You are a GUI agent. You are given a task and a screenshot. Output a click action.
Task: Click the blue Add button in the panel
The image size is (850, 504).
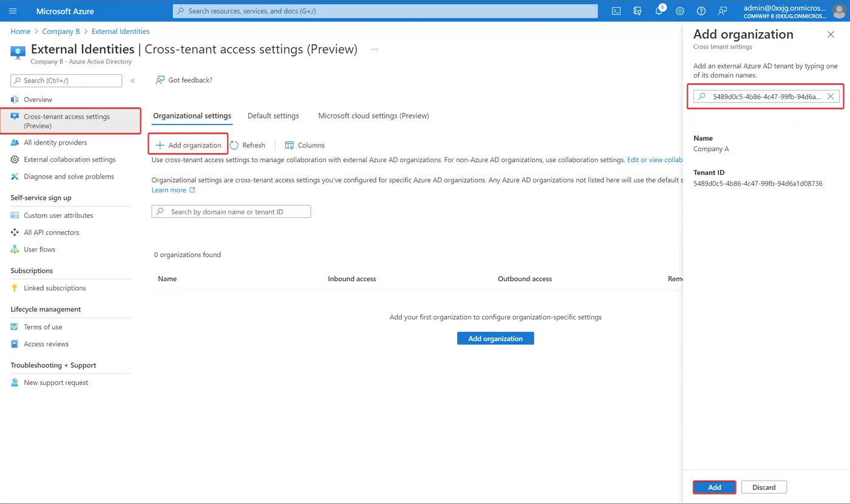tap(715, 487)
